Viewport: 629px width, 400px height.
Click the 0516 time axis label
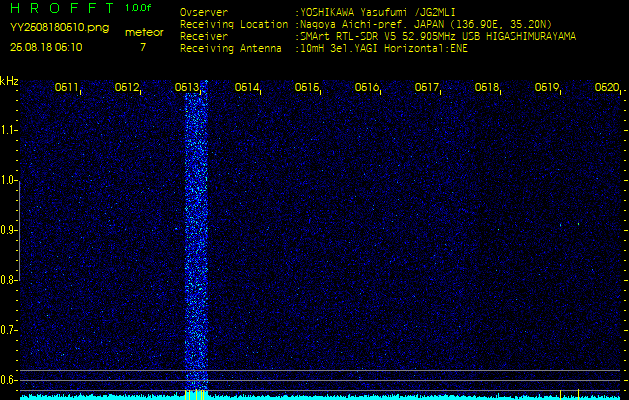pyautogui.click(x=367, y=87)
